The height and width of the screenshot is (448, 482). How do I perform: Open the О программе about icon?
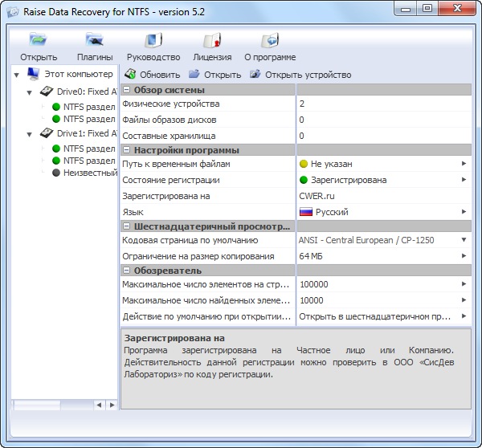(x=270, y=40)
